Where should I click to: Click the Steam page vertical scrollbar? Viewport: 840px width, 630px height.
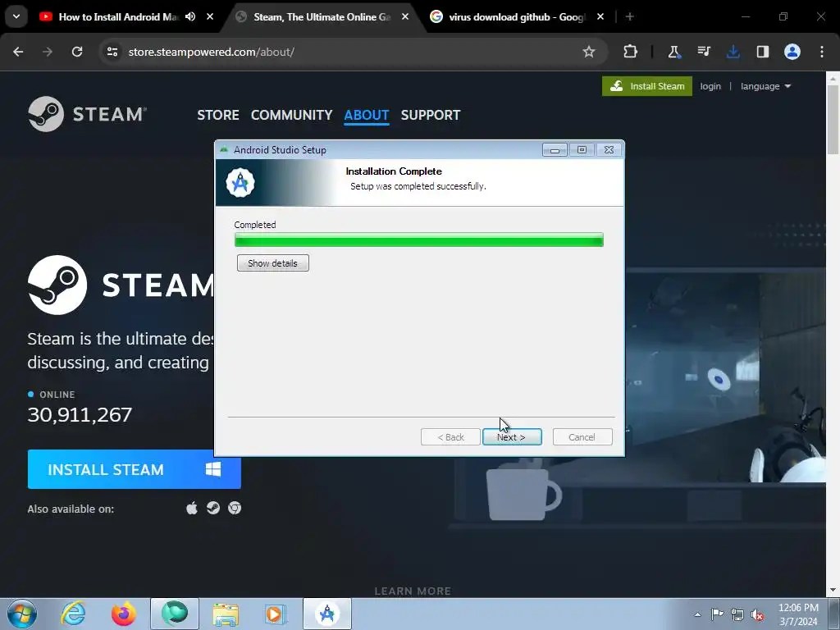pyautogui.click(x=833, y=119)
